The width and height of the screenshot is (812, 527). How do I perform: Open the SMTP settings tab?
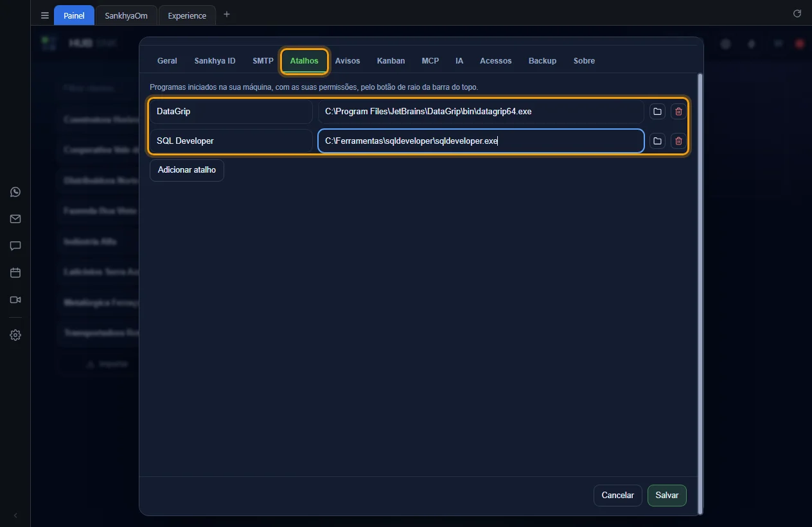263,61
